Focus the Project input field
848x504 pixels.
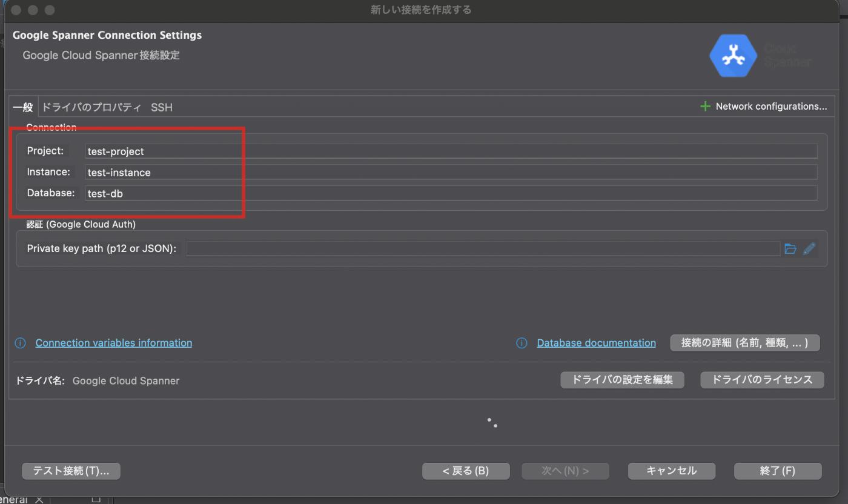(x=451, y=151)
